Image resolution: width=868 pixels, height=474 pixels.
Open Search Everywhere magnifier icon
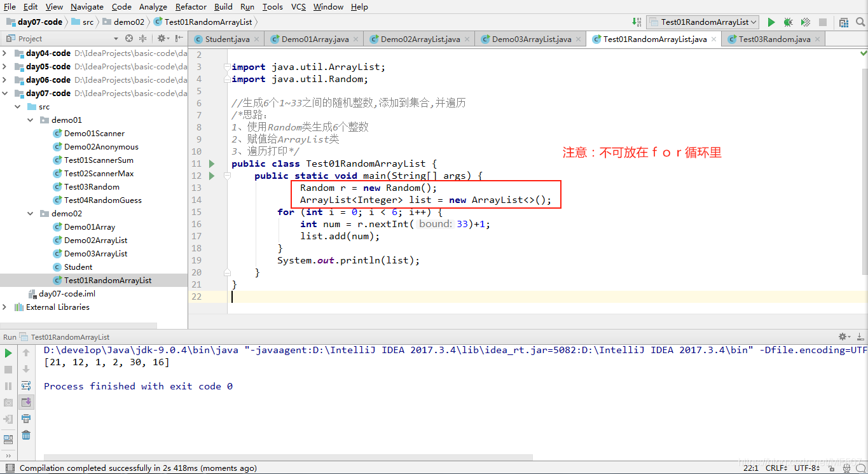tap(860, 22)
